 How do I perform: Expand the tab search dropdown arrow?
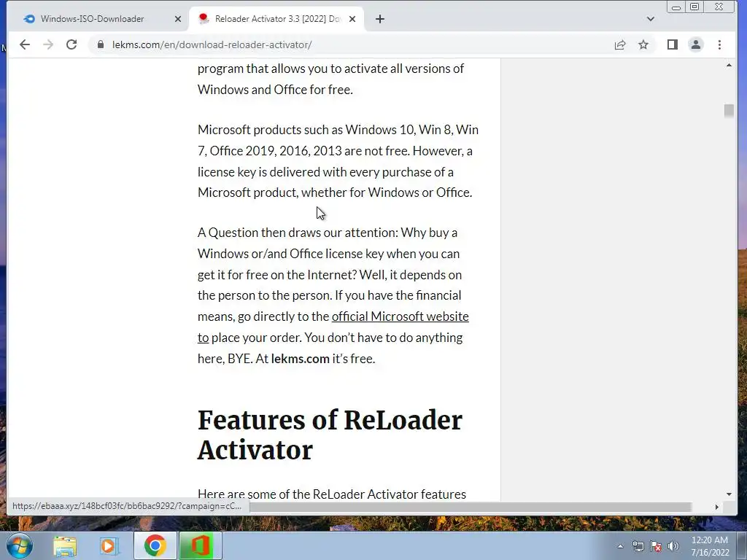tap(650, 19)
